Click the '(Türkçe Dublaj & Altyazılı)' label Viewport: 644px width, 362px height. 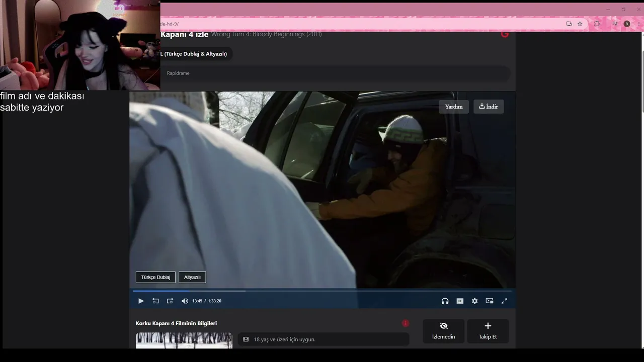[x=196, y=54]
